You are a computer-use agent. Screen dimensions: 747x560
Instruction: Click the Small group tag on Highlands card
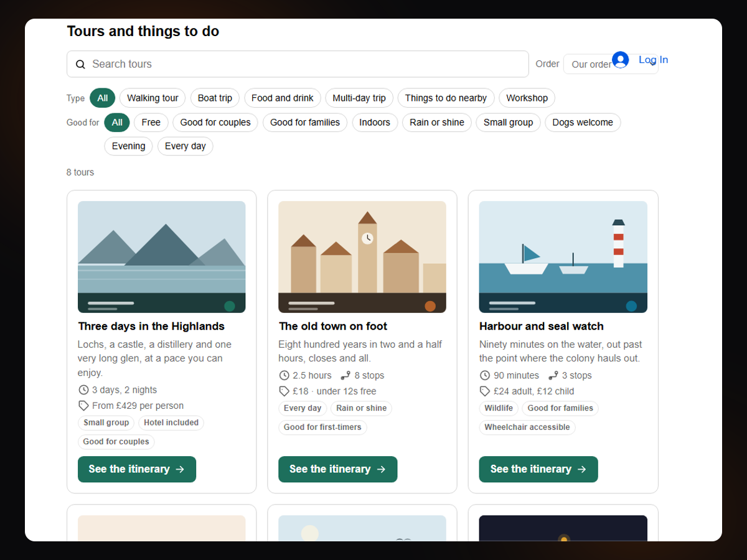pos(106,423)
